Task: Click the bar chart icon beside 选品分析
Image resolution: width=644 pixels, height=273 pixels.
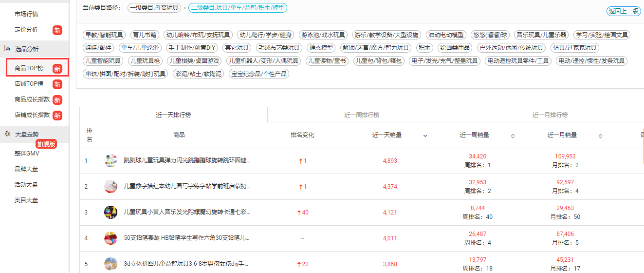Action: pos(8,49)
